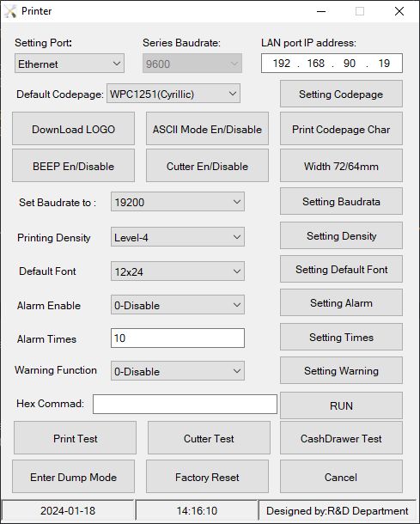Click the Warning Function label
The image size is (420, 524).
click(56, 370)
